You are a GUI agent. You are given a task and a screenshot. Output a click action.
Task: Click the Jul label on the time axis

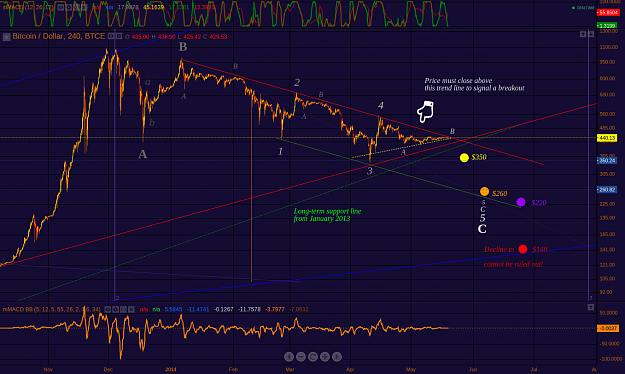pyautogui.click(x=533, y=369)
